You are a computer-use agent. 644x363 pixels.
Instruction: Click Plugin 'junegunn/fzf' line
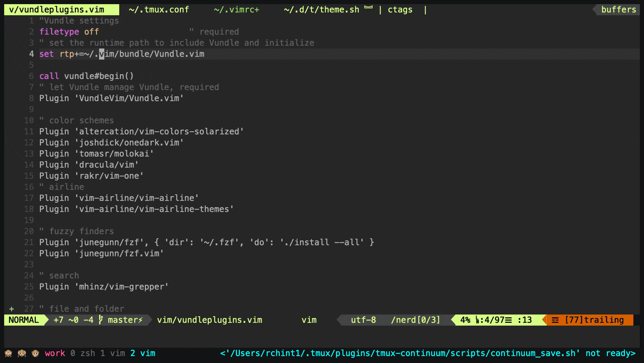207,242
